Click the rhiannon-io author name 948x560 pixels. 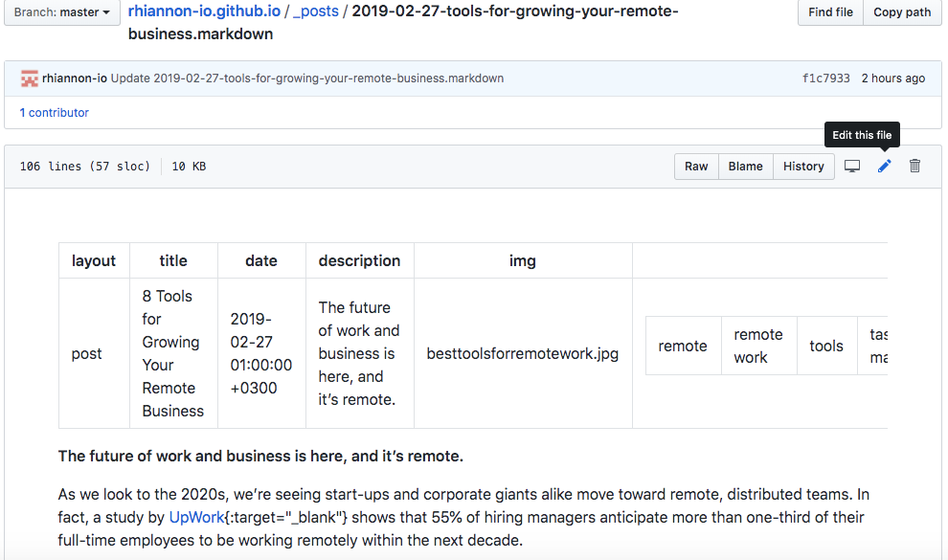(x=75, y=78)
